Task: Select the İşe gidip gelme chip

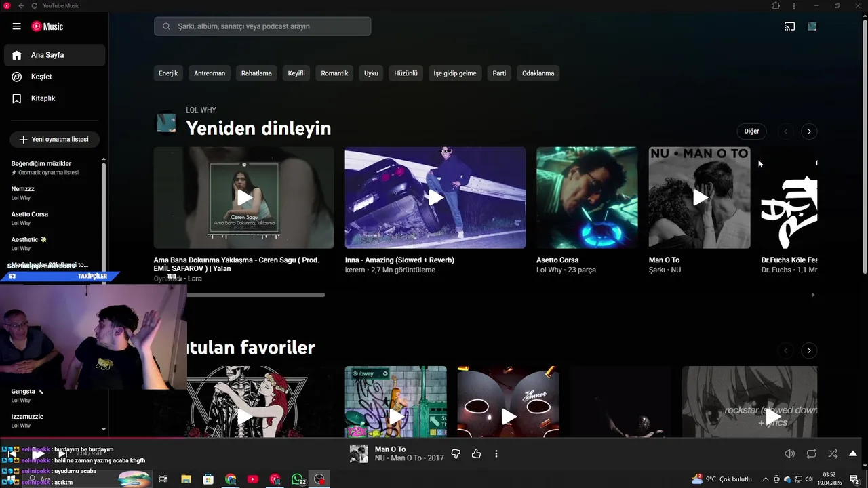Action: click(455, 73)
